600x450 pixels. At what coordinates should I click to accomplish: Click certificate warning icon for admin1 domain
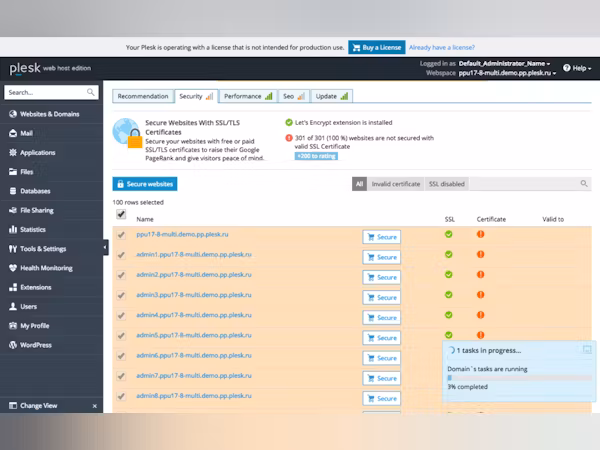point(481,254)
